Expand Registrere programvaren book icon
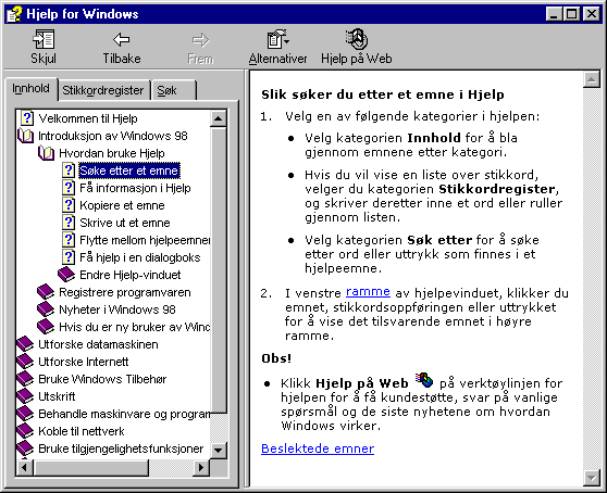Viewport: 607px width, 493px height. pos(45,292)
